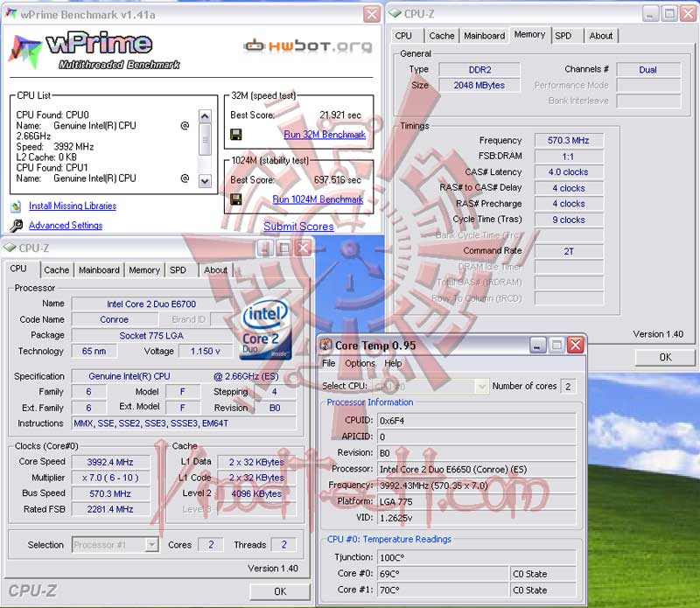Screen dimensions: 700x608
Task: Switch to About tab in Memory CPU-Z window
Action: click(x=601, y=36)
